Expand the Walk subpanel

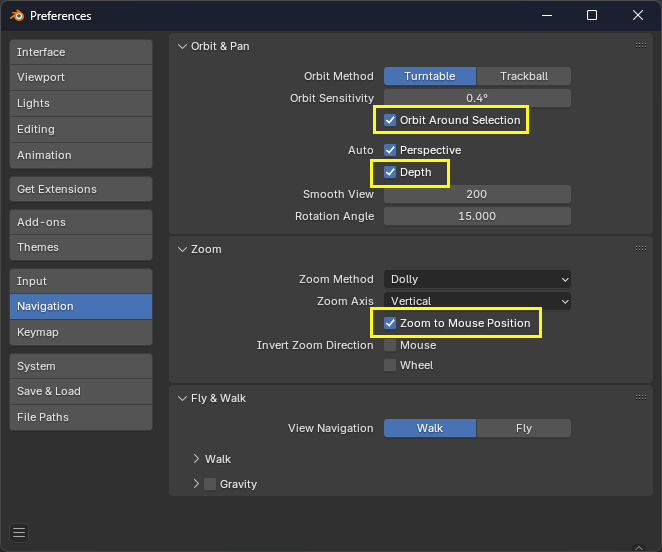pos(196,459)
